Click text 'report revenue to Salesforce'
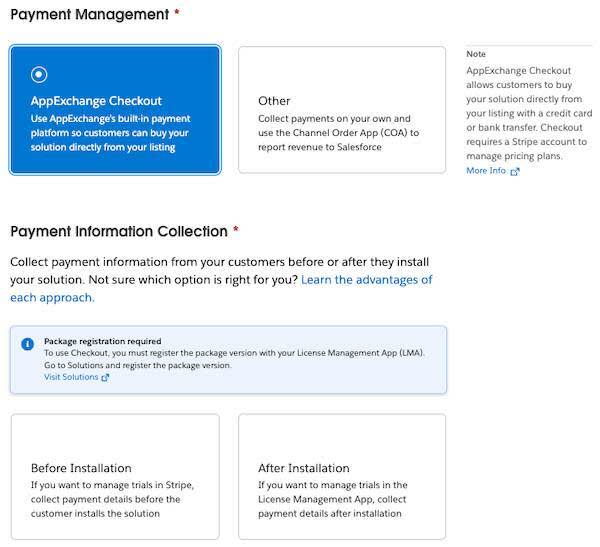This screenshot has height=547, width=600. (x=320, y=147)
